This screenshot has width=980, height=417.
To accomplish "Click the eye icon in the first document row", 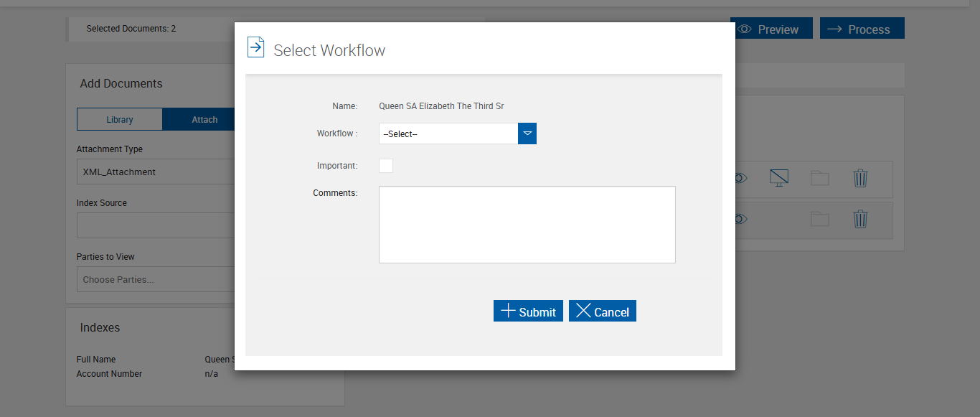I will point(741,178).
